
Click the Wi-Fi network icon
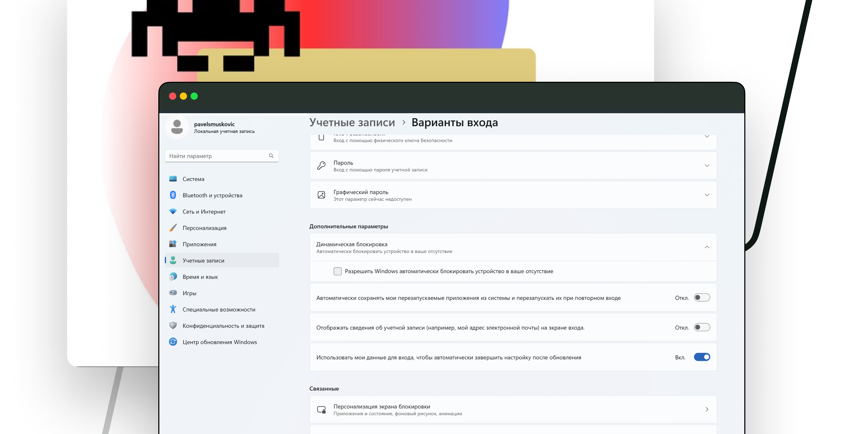(173, 211)
